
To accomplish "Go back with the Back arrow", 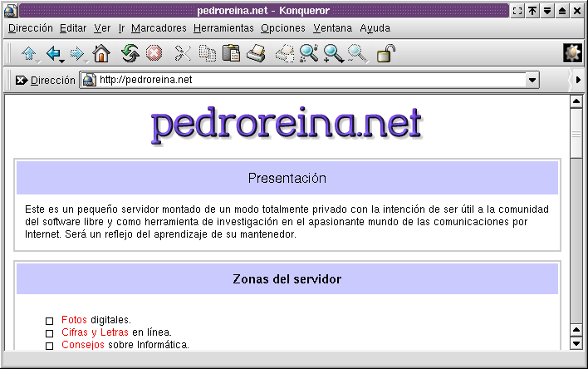I will click(x=53, y=54).
